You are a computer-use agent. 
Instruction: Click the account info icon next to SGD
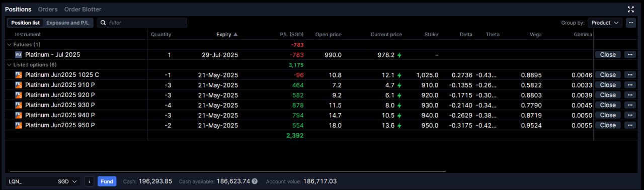(89, 181)
